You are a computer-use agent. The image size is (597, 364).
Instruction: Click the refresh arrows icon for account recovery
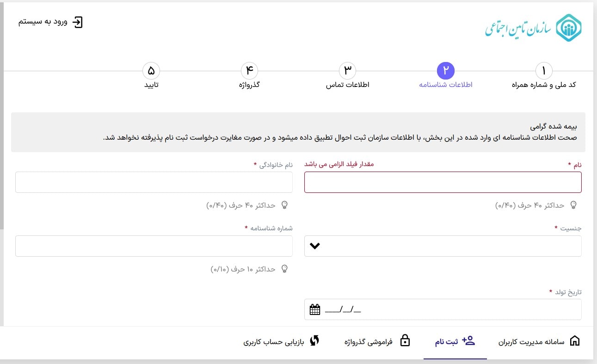point(314,341)
